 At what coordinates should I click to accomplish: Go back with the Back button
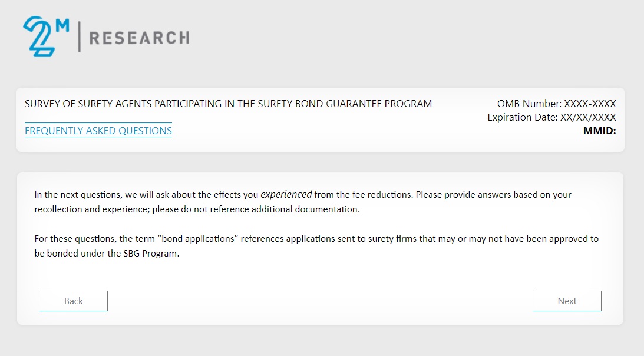click(73, 301)
